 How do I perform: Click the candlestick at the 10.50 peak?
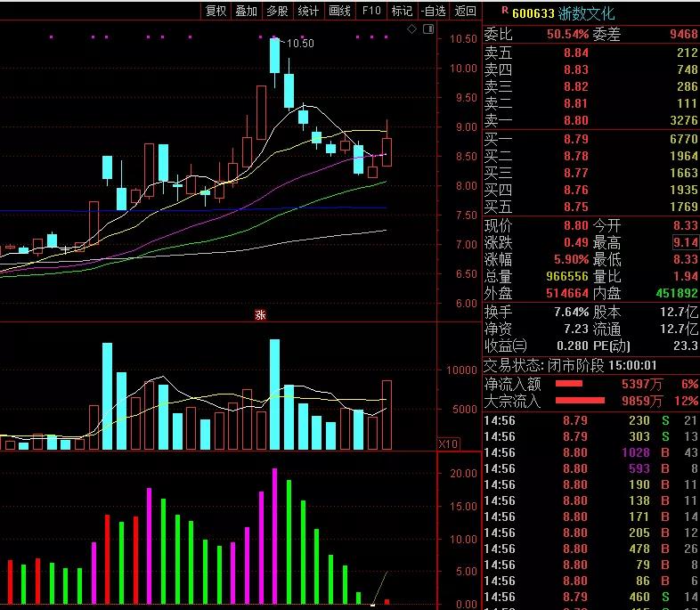coord(274,56)
